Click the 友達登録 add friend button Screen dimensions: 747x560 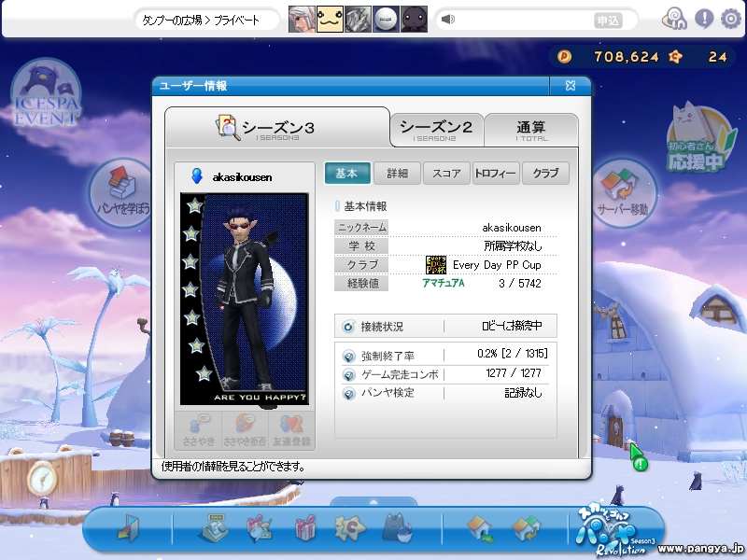click(291, 430)
